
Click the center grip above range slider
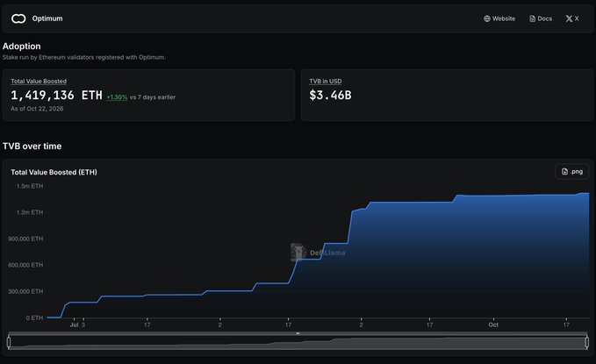click(x=298, y=333)
